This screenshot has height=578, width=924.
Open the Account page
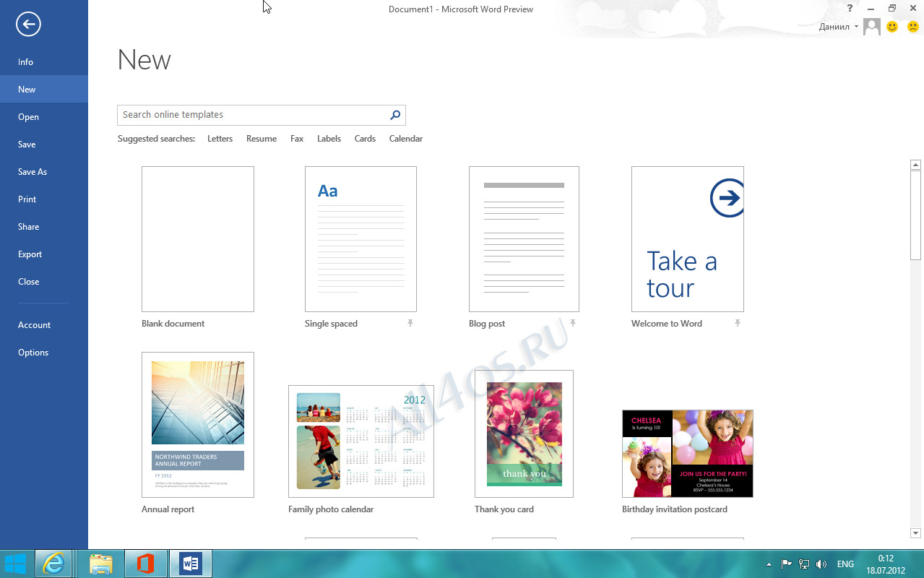coord(44,325)
